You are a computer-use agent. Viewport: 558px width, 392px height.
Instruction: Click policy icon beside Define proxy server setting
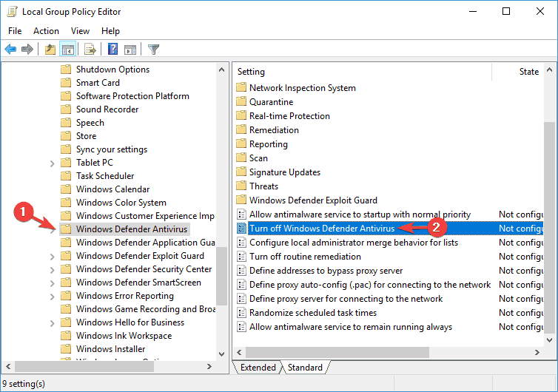[242, 299]
